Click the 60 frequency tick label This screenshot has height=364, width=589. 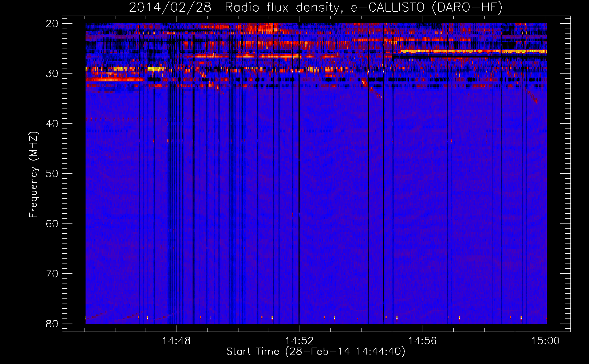[x=52, y=224]
